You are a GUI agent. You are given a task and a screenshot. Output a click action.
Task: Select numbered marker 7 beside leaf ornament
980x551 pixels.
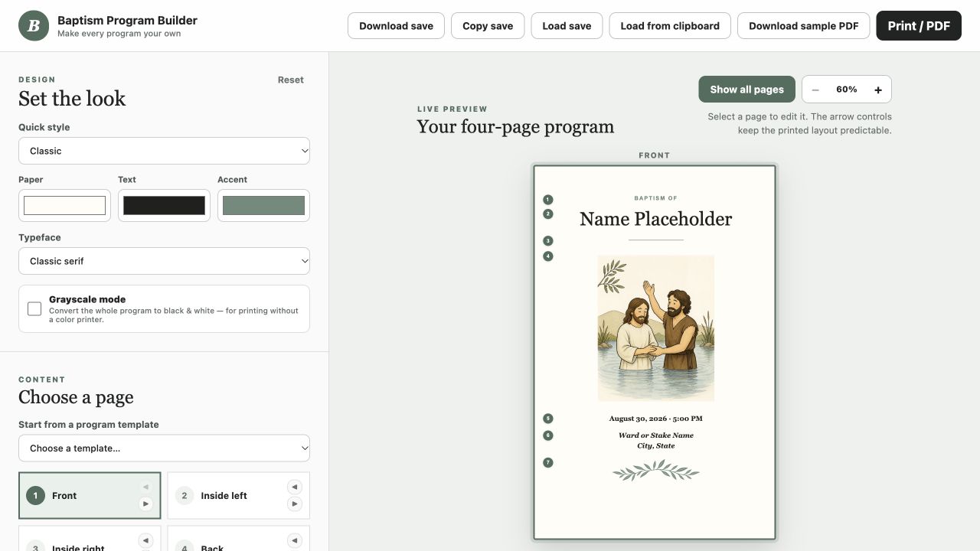[x=547, y=462]
